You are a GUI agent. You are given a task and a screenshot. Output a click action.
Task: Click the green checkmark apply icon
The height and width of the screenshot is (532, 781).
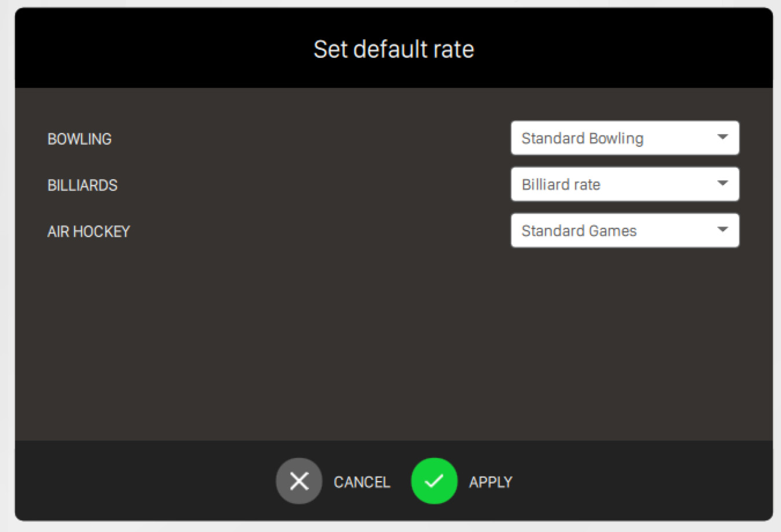pyautogui.click(x=434, y=481)
